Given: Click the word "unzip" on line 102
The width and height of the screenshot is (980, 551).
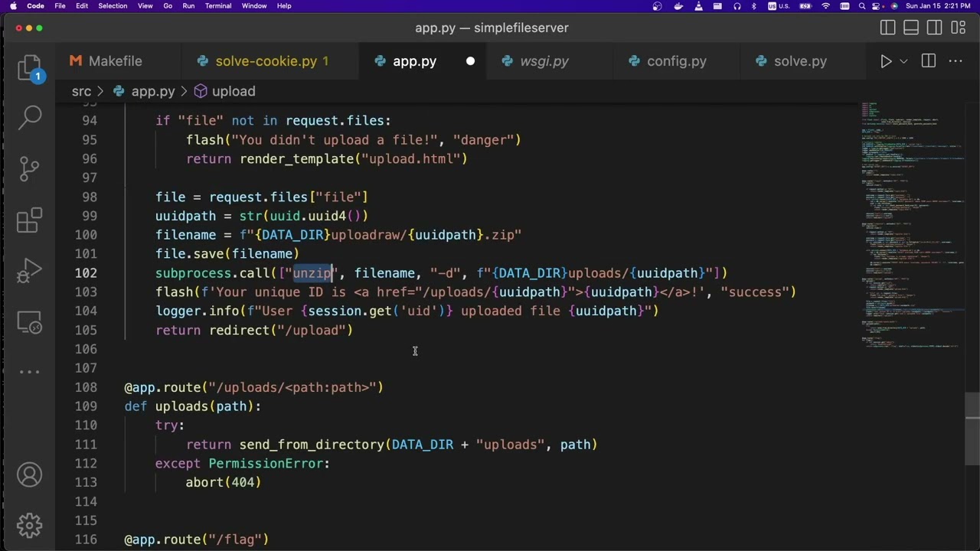Looking at the screenshot, I should pos(312,273).
